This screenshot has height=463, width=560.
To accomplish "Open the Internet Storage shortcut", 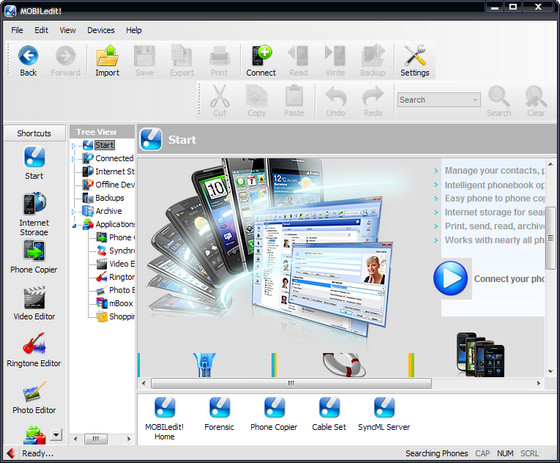I will [34, 214].
